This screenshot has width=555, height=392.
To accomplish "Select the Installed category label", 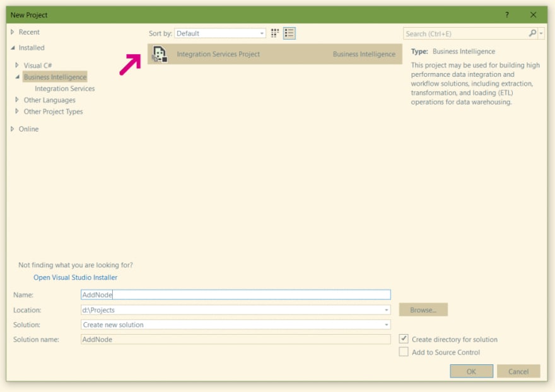I will tap(32, 48).
